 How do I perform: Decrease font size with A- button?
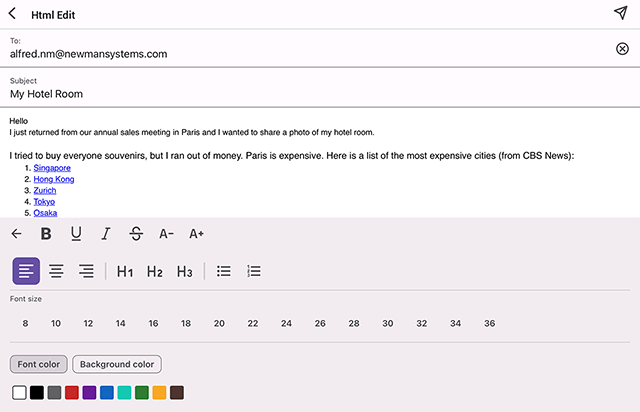tap(166, 233)
